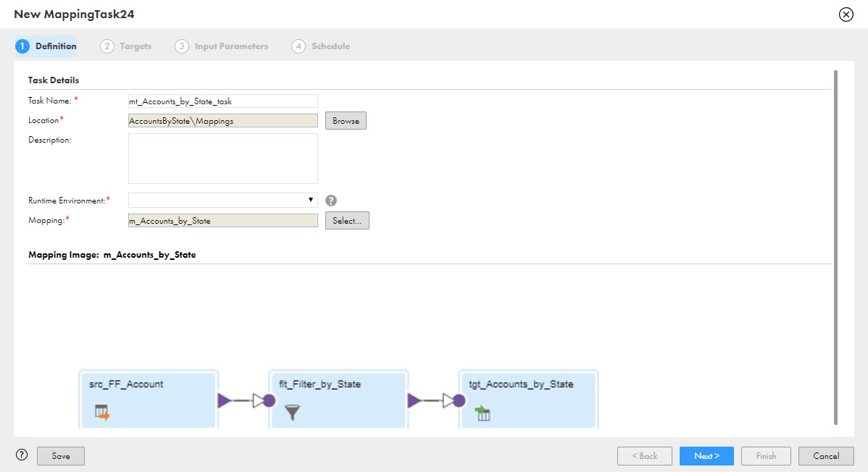
Task: Click the Save button
Action: coord(61,456)
